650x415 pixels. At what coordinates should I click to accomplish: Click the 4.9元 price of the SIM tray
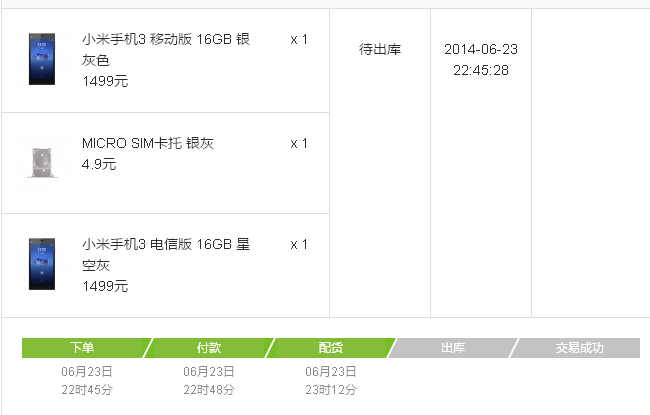pos(99,165)
